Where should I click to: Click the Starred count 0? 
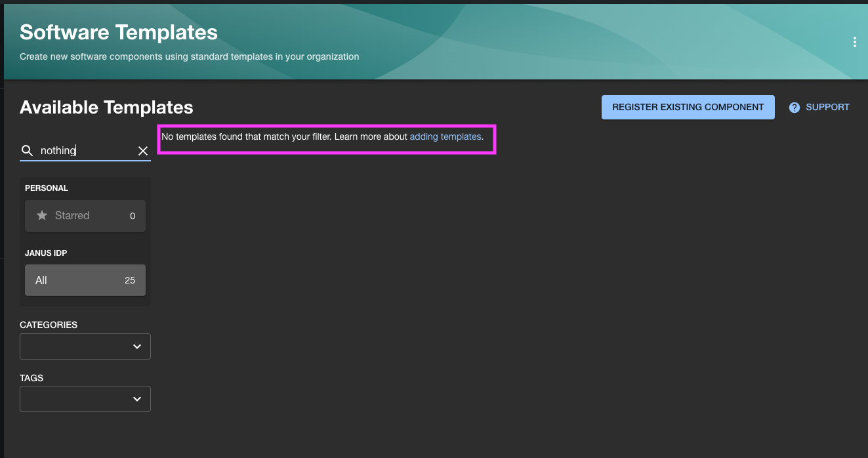[133, 216]
